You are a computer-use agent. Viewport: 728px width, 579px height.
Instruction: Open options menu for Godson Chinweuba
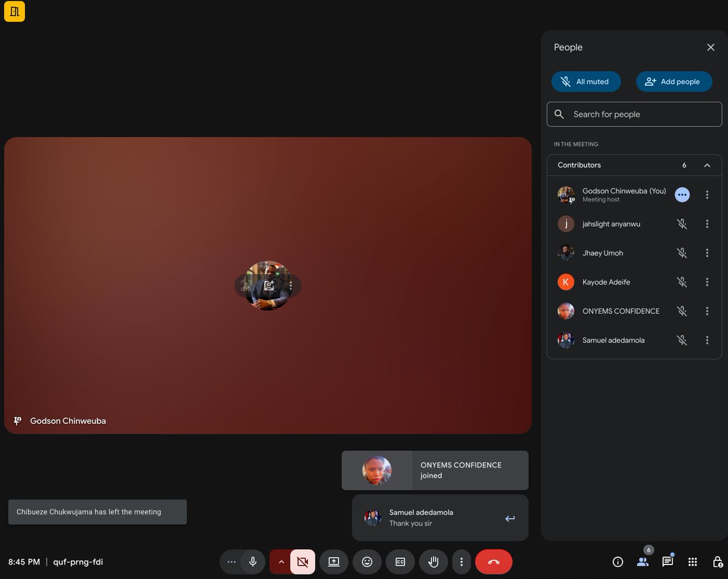tap(707, 195)
